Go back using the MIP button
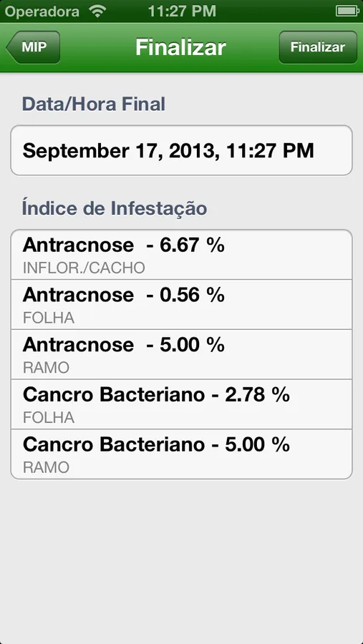363x644 pixels. click(34, 47)
